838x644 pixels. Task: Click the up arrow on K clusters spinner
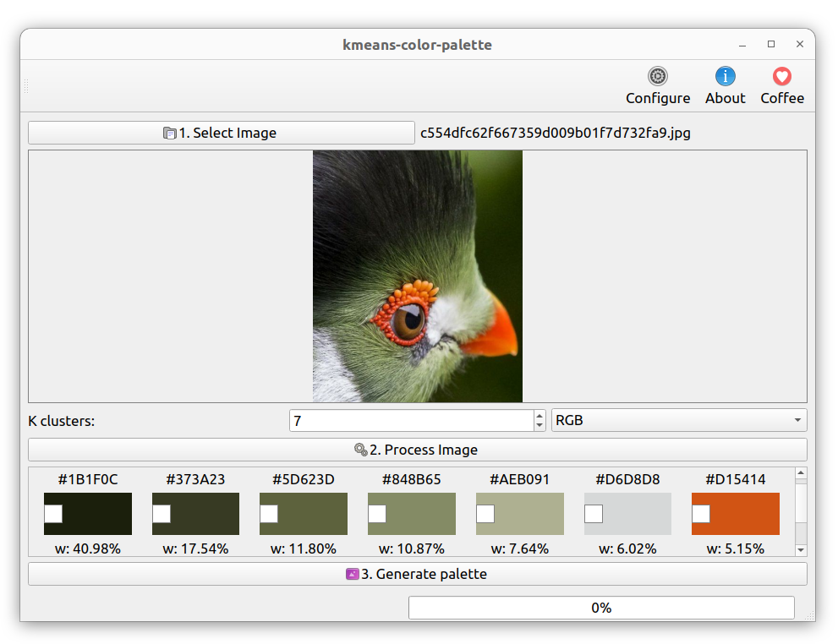pos(539,415)
